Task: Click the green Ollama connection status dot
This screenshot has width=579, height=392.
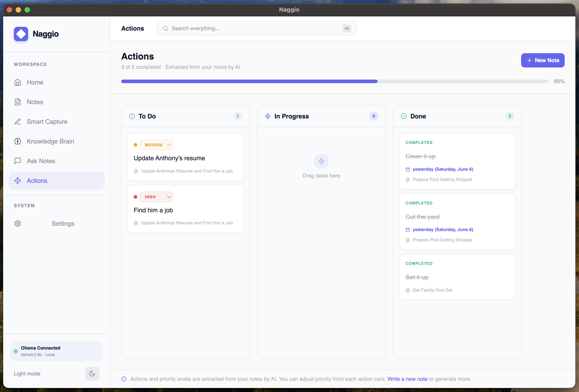Action: pos(16,351)
